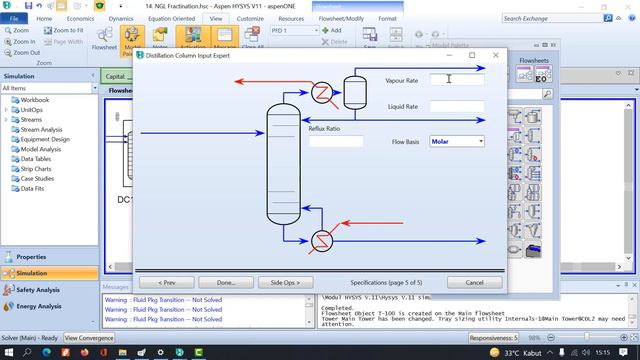Expand the Streams tree node
The image size is (640, 360).
pyautogui.click(x=6, y=120)
